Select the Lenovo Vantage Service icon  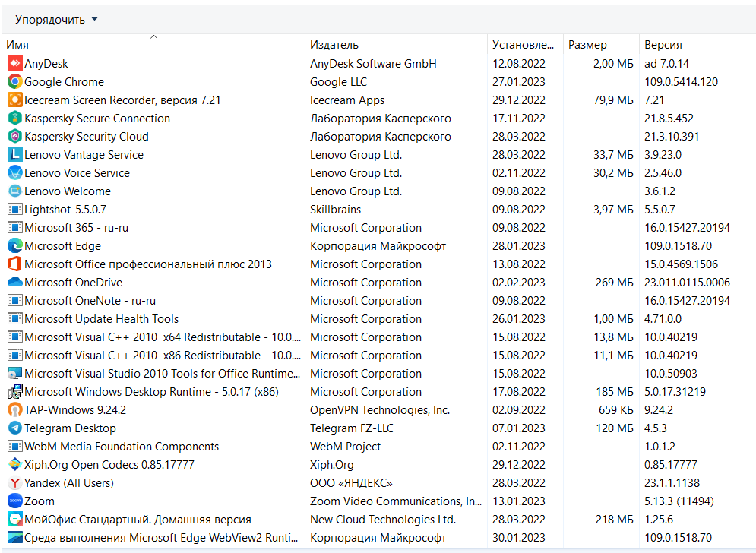coord(15,154)
